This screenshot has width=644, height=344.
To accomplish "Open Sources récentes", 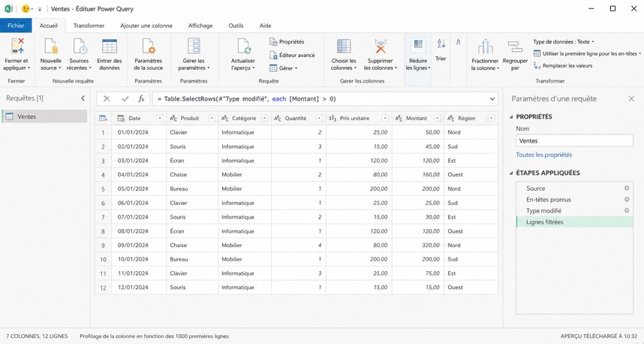I will [x=79, y=55].
